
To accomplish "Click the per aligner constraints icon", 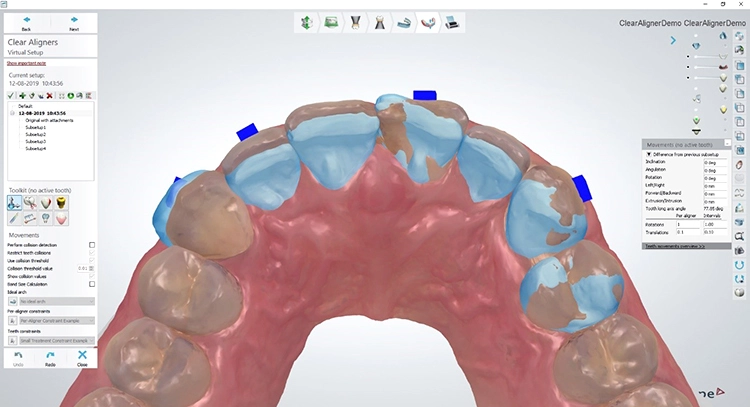I will 12,320.
